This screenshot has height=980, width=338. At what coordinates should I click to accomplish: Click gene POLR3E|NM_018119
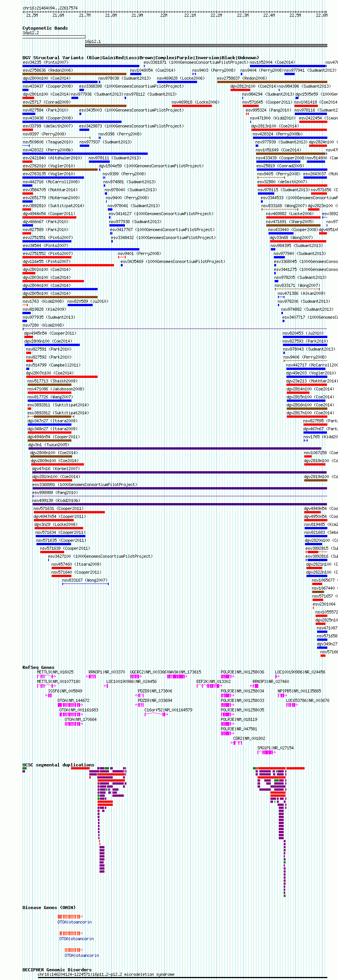pos(239,720)
